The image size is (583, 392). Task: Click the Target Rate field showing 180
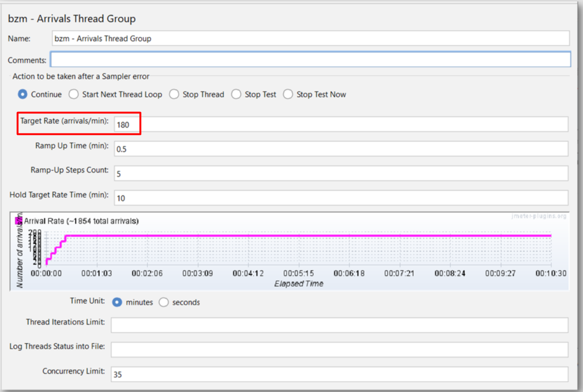340,125
